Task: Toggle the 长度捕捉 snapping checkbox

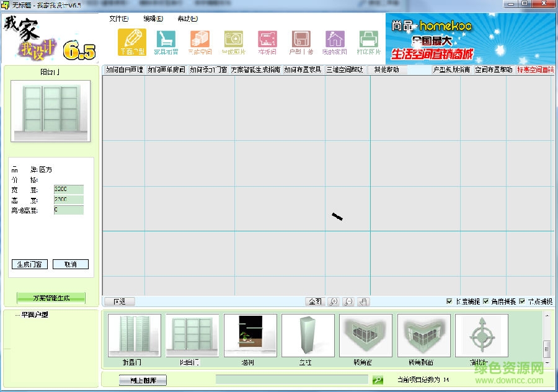Action: (449, 301)
